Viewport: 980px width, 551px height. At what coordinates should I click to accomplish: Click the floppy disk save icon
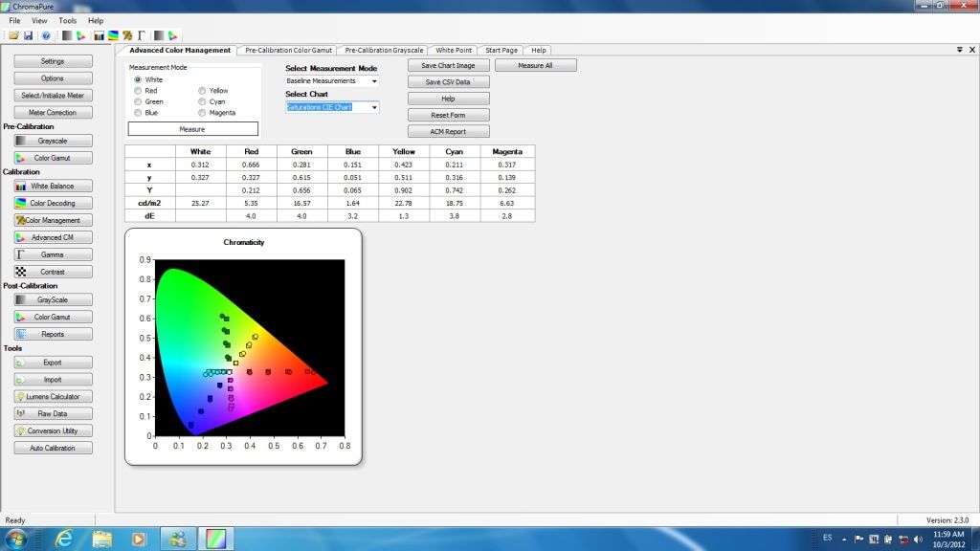(x=28, y=35)
